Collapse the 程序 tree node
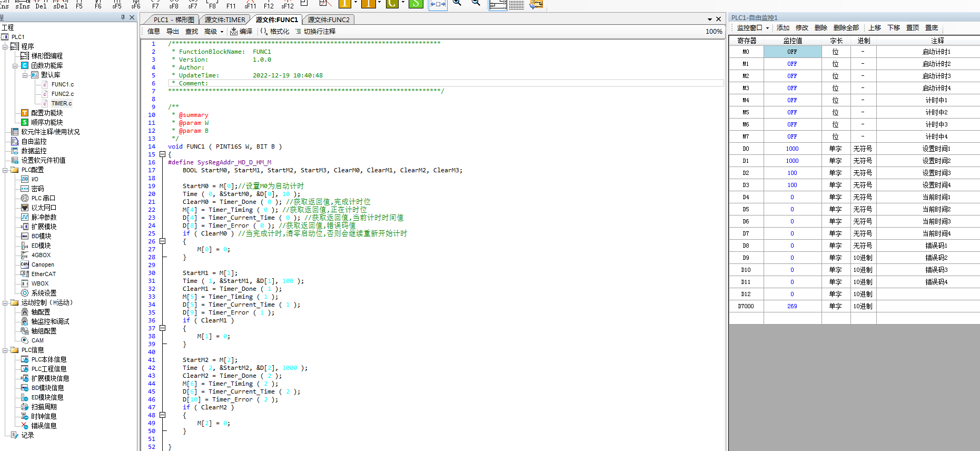This screenshot has height=451, width=980. 5,46
